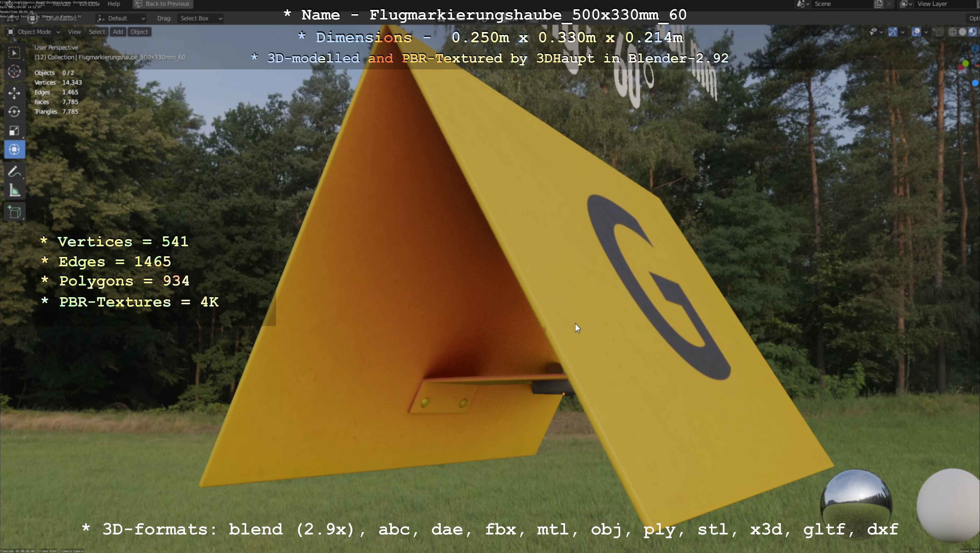
Task: Select the Add Cube tool
Action: click(14, 212)
